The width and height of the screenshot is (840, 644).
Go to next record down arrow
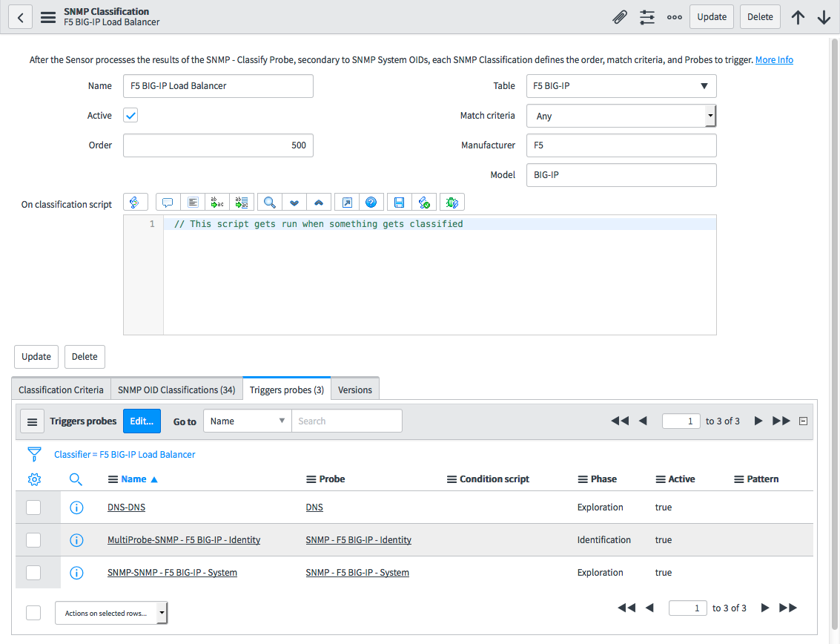(x=824, y=17)
